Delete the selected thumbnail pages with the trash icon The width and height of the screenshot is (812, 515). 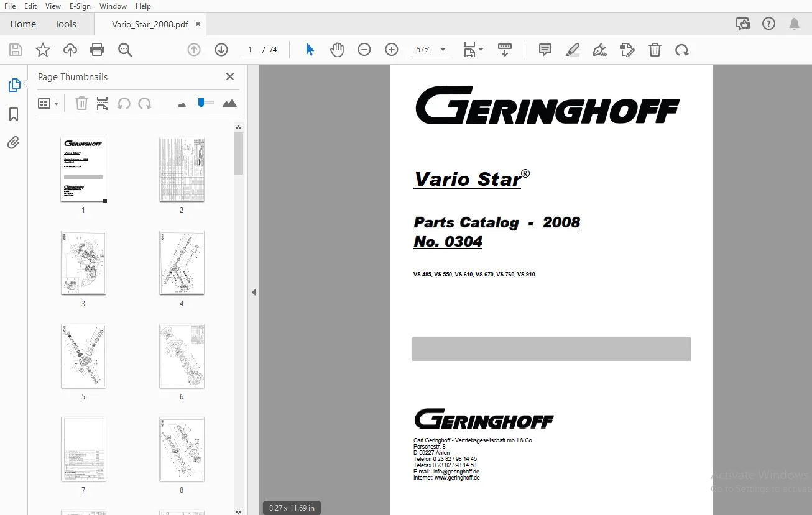tap(81, 103)
